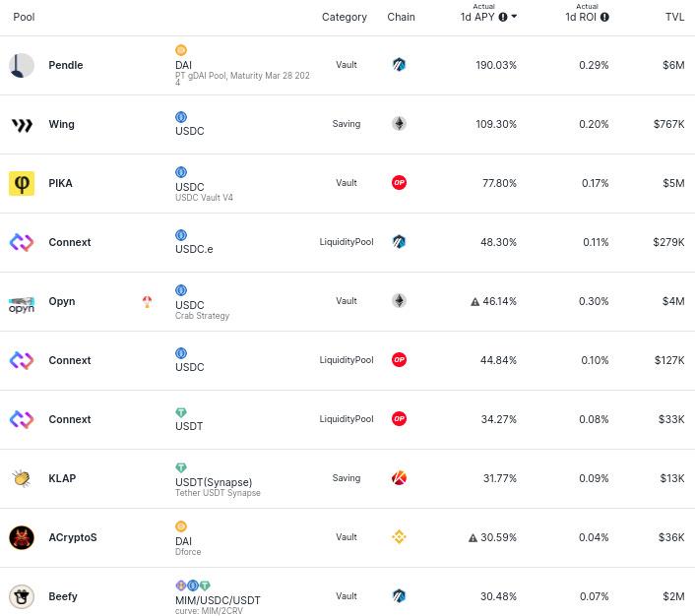Click the Pendle pool logo icon
Viewport: 695px width, 616px height.
pos(22,65)
